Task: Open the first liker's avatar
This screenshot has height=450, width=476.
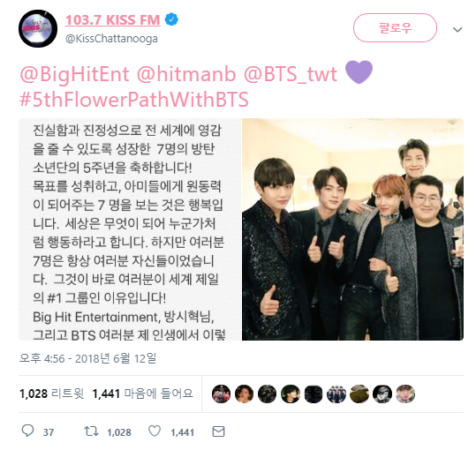Action: click(x=221, y=394)
